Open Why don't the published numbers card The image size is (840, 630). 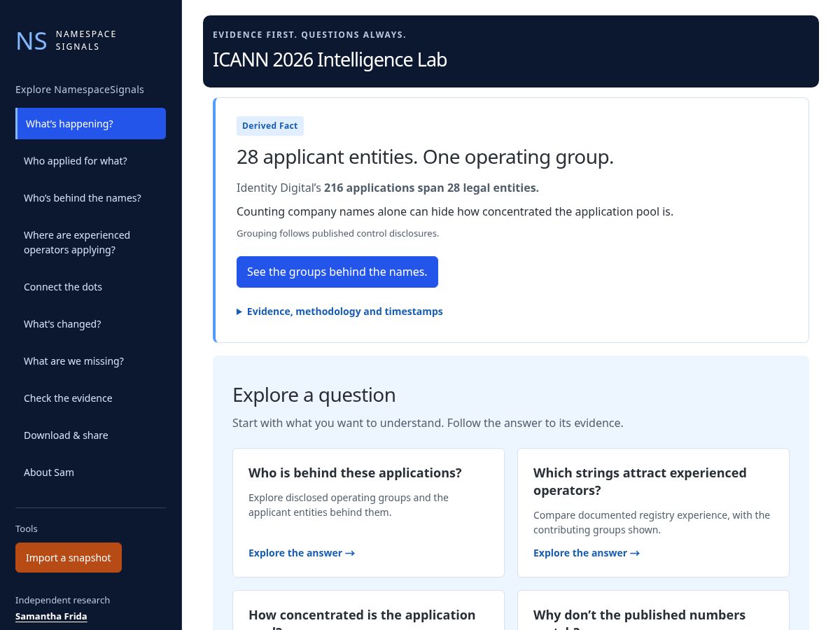click(x=653, y=610)
